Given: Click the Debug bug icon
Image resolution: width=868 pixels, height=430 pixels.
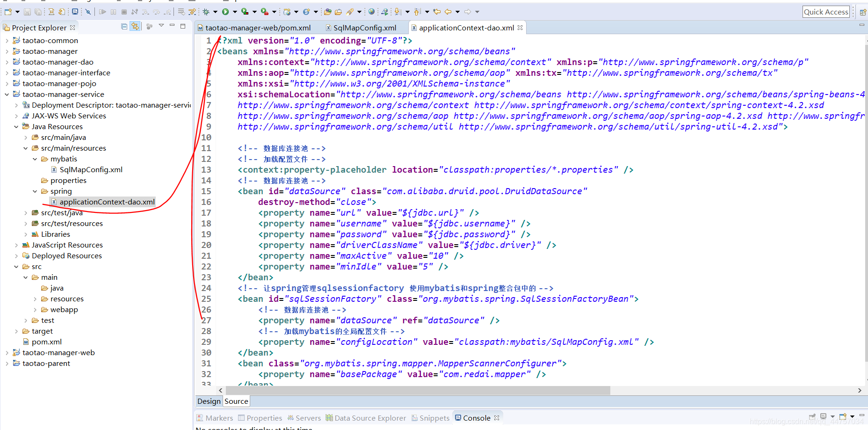Looking at the screenshot, I should [x=206, y=12].
